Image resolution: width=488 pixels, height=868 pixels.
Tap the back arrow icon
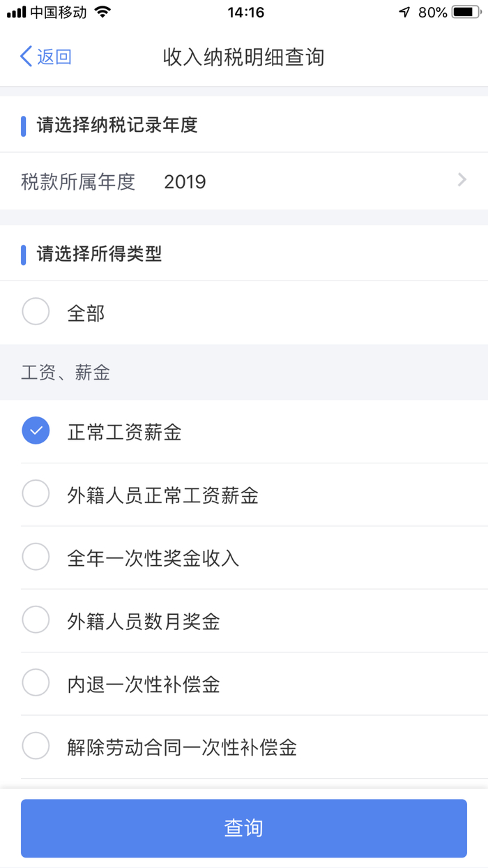coord(26,57)
